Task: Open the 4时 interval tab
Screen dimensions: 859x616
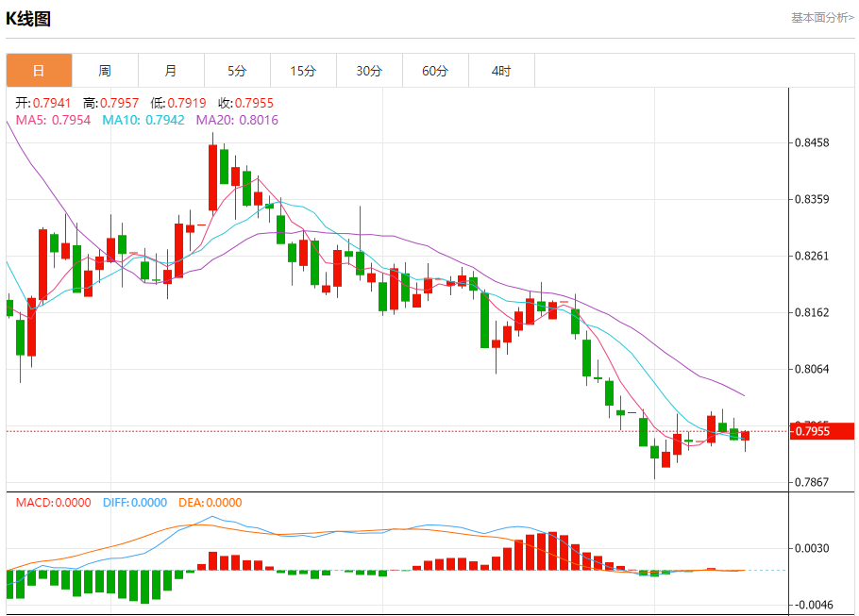Action: coord(501,71)
